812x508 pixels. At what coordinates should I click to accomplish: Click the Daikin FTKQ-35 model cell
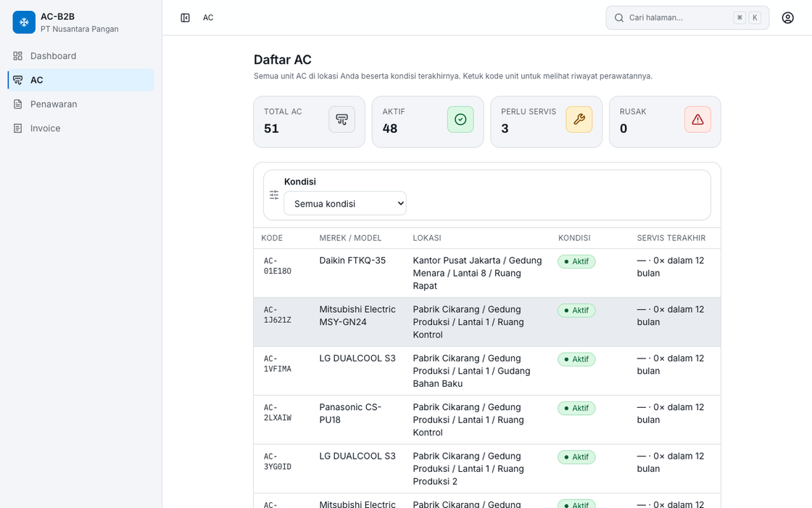[352, 261]
